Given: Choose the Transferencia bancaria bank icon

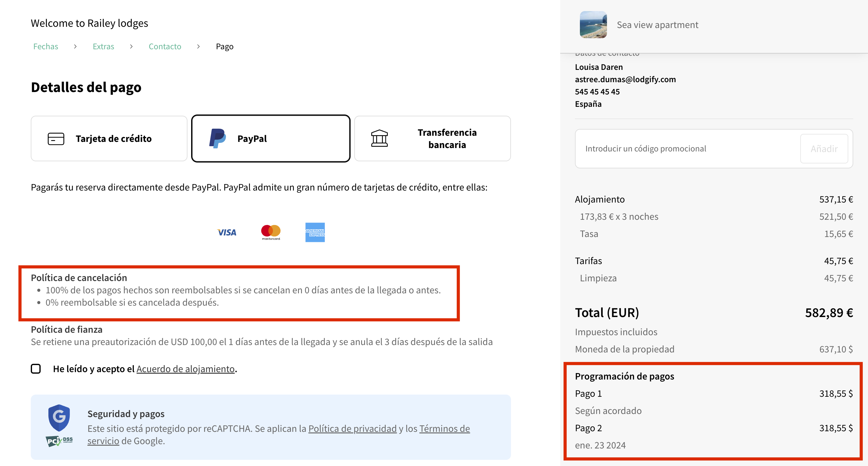Looking at the screenshot, I should [380, 138].
